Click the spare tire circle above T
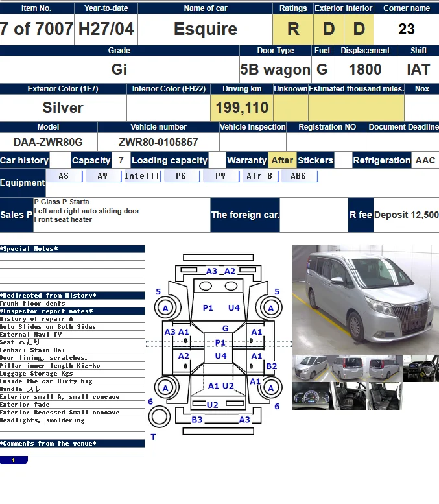Viewport: 439px width, 504px height. [x=160, y=416]
